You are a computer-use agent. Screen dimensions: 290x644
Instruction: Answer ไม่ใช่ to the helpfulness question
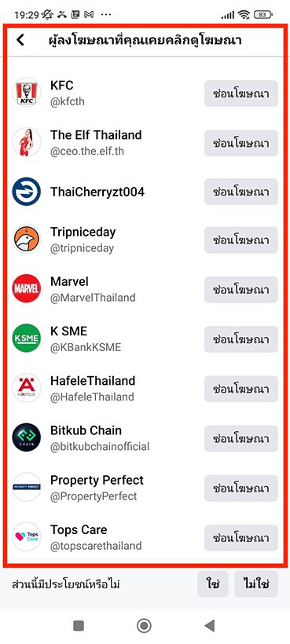coord(256,584)
